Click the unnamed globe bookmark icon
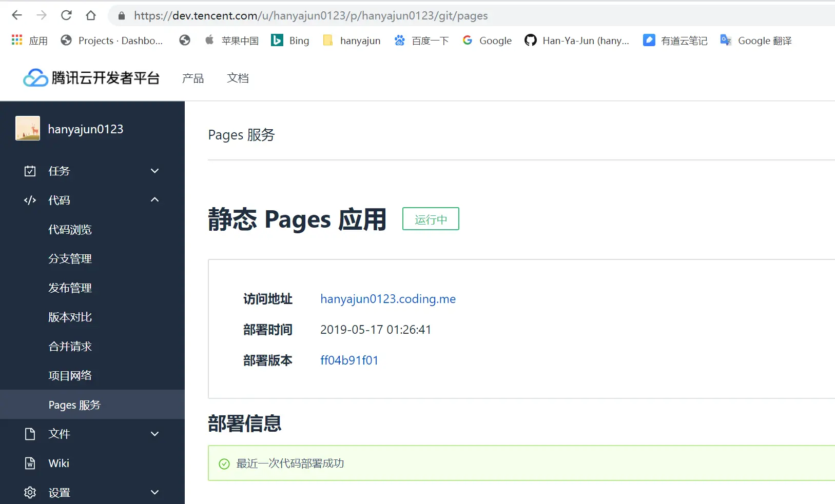Viewport: 835px width, 504px height. pyautogui.click(x=185, y=40)
